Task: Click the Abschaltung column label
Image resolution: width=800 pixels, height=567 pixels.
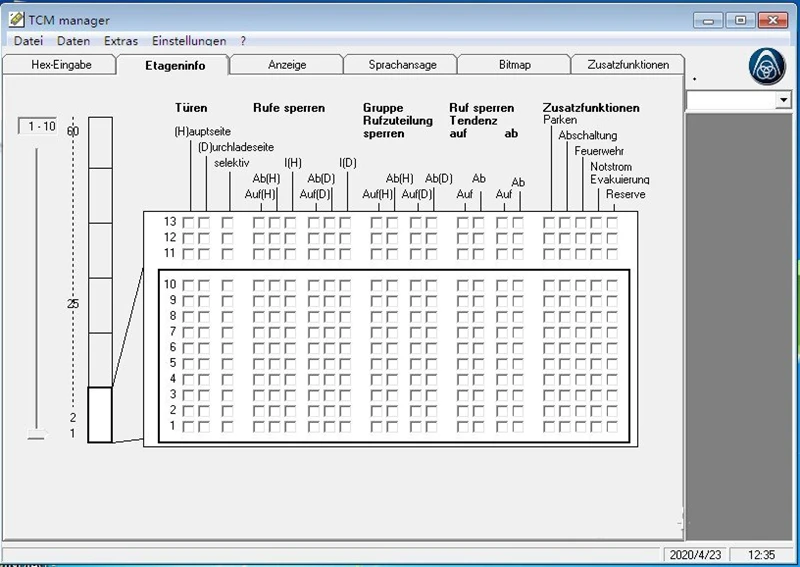Action: point(588,135)
